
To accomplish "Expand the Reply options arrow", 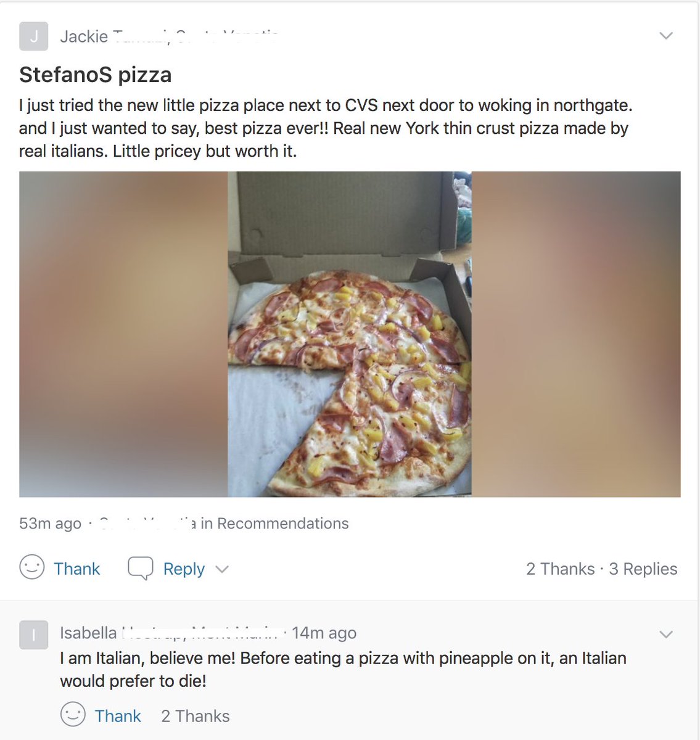I will click(x=222, y=569).
